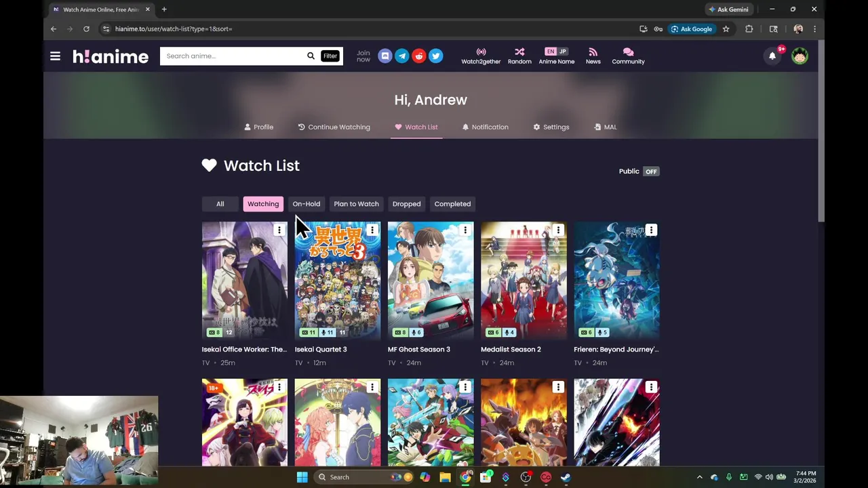868x488 pixels.
Task: Open options menu for Frieren: Beyond Journey's End
Action: coord(650,230)
